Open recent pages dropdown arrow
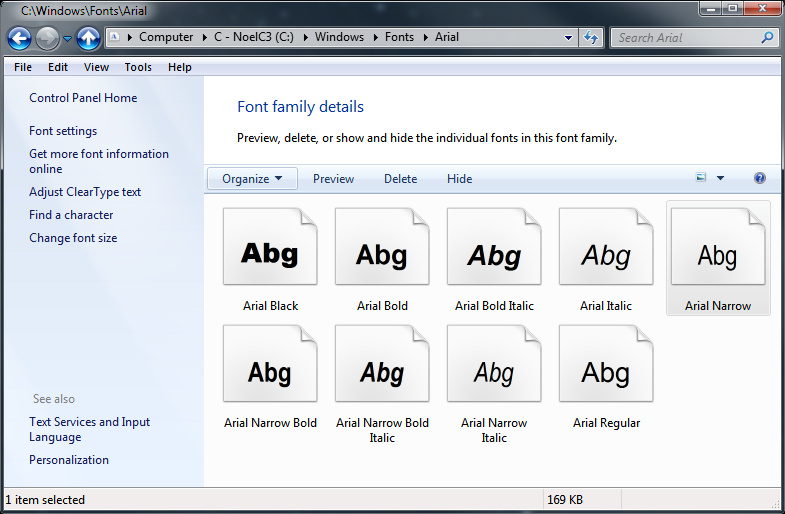The height and width of the screenshot is (514, 785). coord(68,39)
